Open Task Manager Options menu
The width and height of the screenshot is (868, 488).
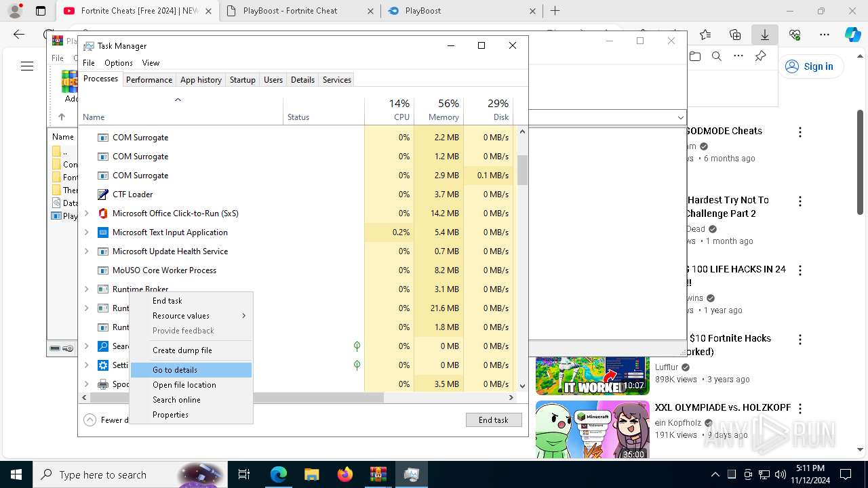pyautogui.click(x=119, y=62)
